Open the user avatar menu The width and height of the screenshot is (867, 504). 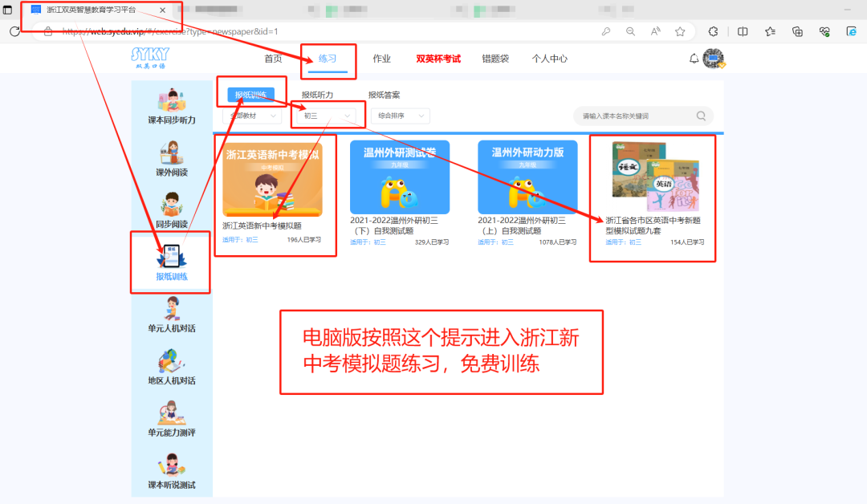click(714, 58)
